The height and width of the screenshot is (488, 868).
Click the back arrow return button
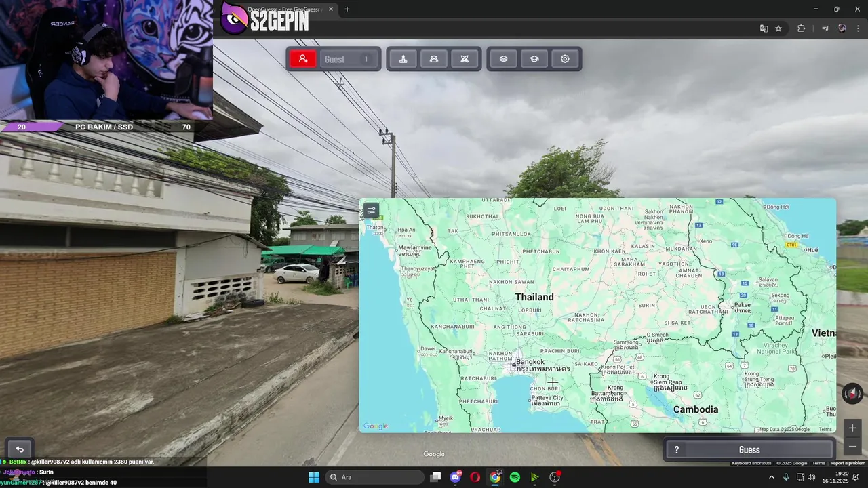(20, 449)
